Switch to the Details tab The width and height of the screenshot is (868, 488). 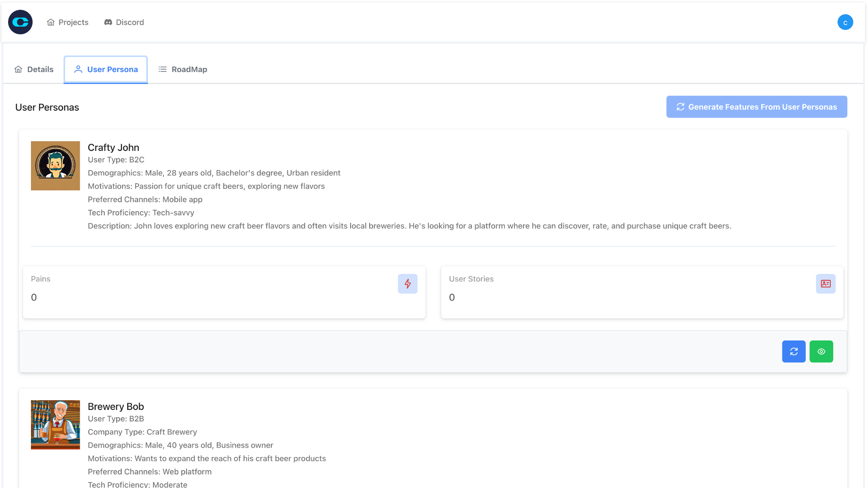(34, 70)
